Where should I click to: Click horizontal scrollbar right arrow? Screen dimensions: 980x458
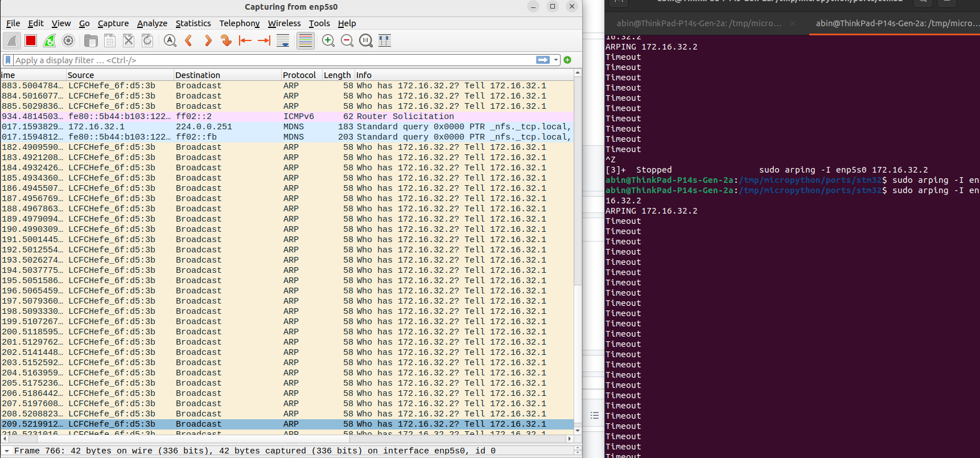(x=569, y=439)
